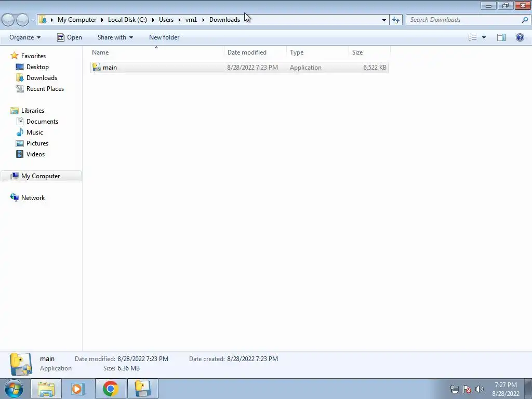Screen dimensions: 532x399
Task: Go to Local Disk (C:) in address path
Action: coord(128,20)
